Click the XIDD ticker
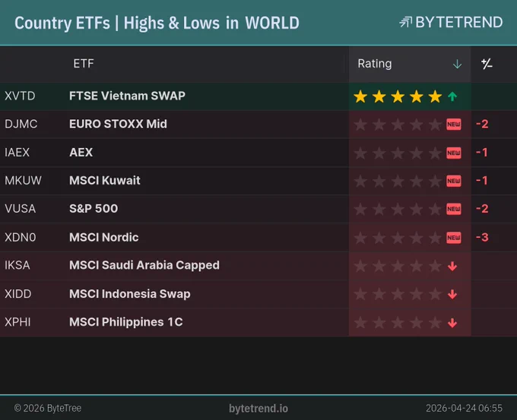This screenshot has width=517, height=420. [17, 294]
